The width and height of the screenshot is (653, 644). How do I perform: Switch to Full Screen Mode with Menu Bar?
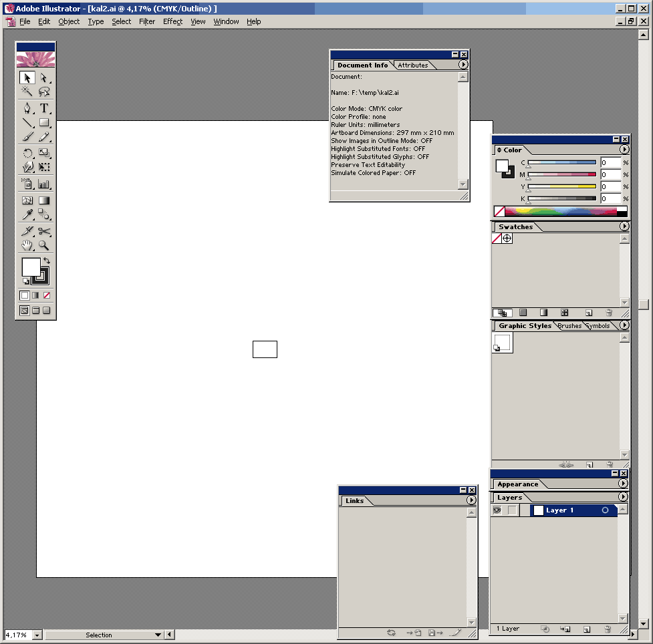click(x=36, y=311)
